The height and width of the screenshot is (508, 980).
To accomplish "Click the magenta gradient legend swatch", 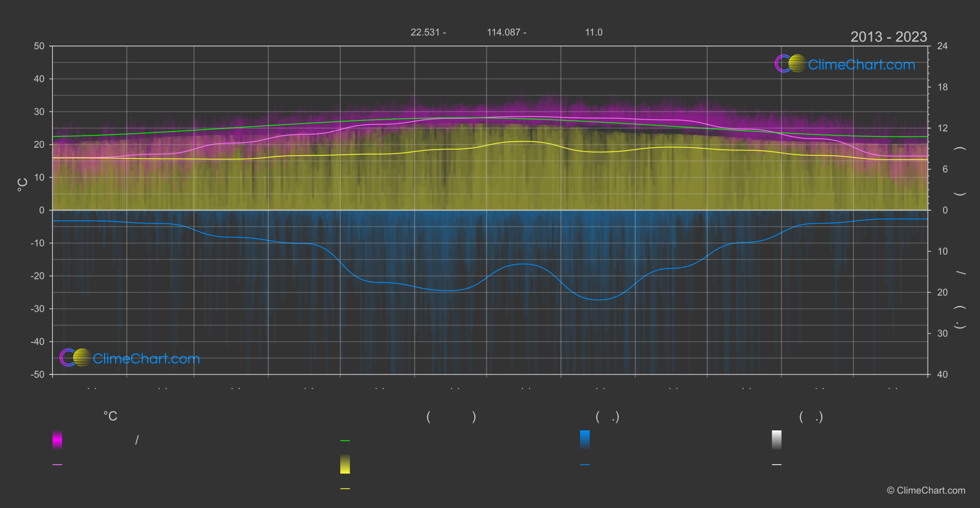I will pos(57,440).
